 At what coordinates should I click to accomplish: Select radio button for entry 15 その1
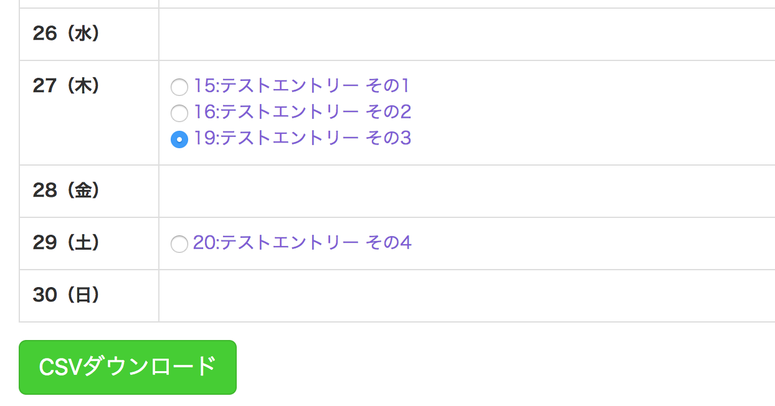tap(179, 87)
